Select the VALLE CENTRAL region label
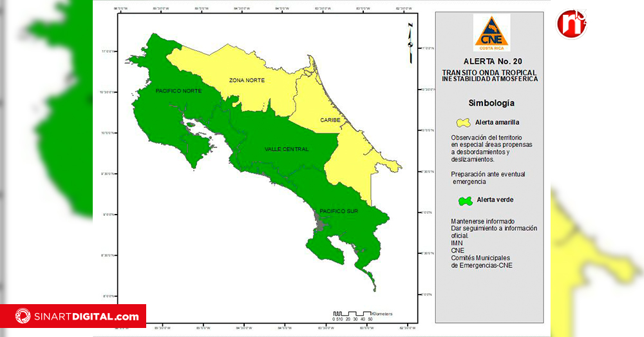 (287, 149)
